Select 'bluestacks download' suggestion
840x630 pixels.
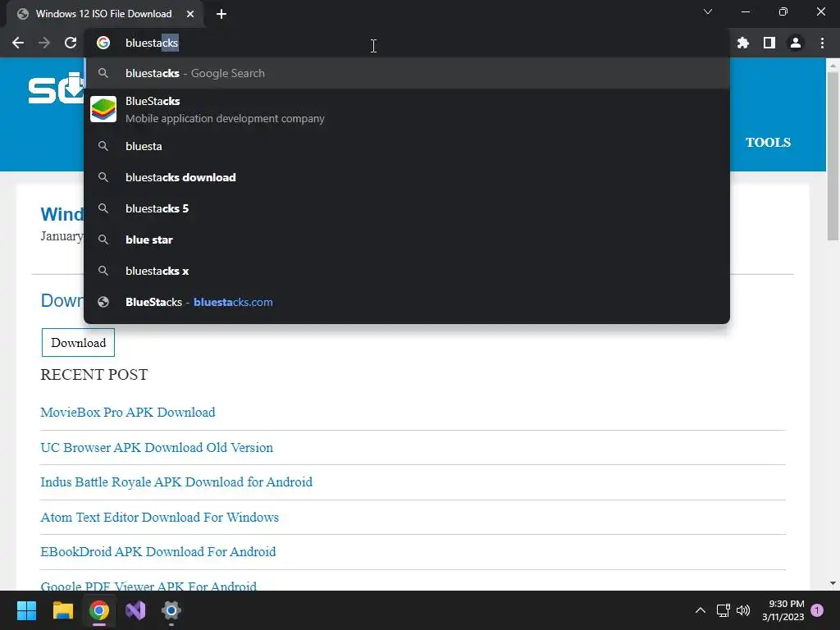407,177
